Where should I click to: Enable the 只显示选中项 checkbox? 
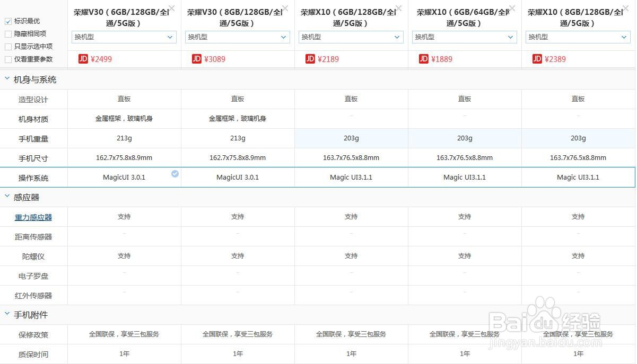(x=8, y=47)
